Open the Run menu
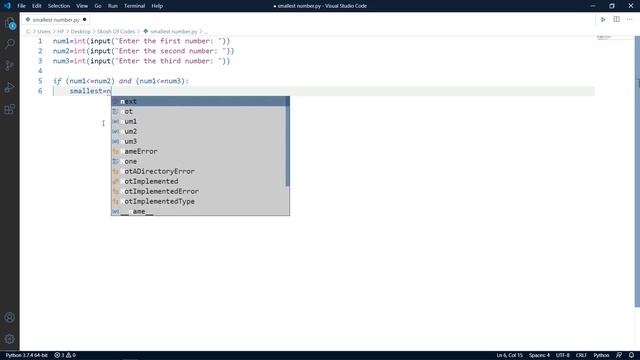 pyautogui.click(x=113, y=6)
